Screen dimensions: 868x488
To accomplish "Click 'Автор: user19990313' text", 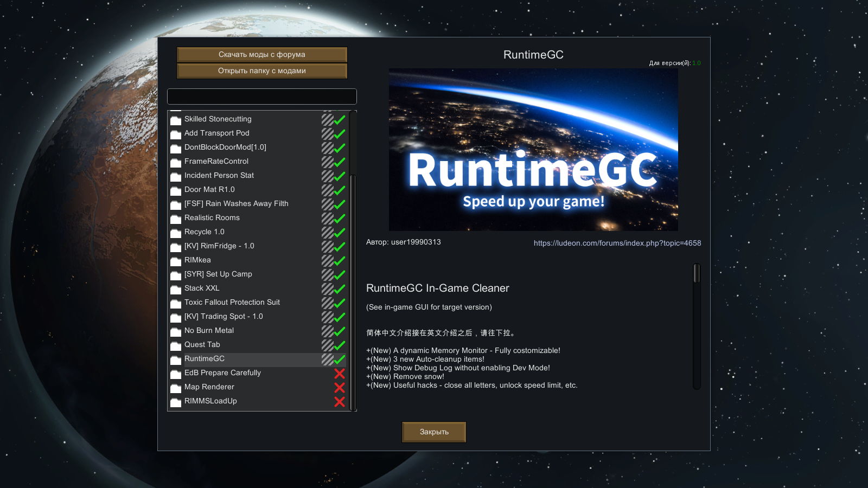I will [404, 242].
